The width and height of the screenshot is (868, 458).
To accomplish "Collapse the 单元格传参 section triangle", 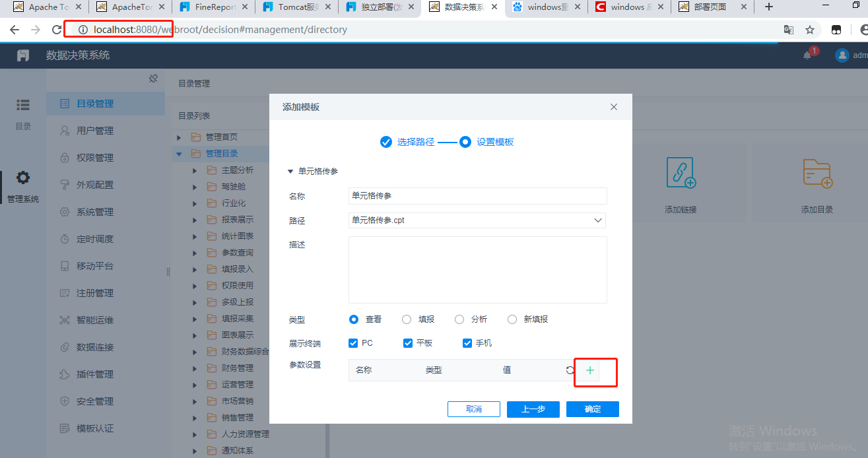I will point(290,172).
